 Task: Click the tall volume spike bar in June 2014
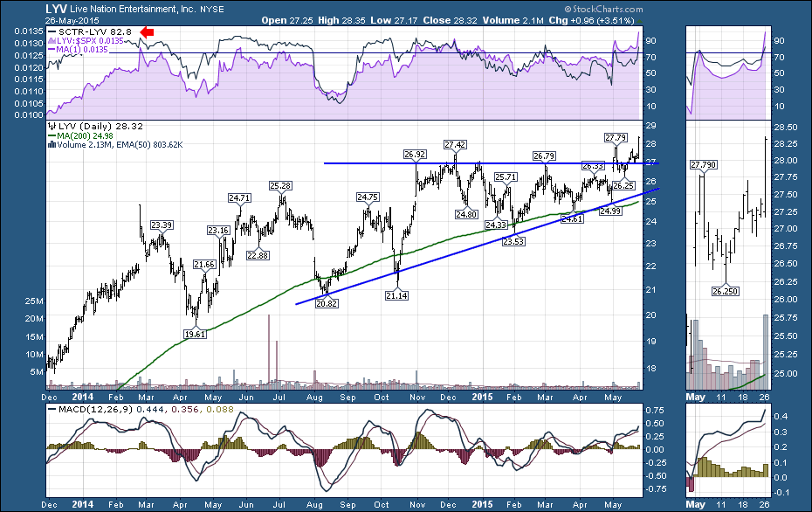(269, 351)
